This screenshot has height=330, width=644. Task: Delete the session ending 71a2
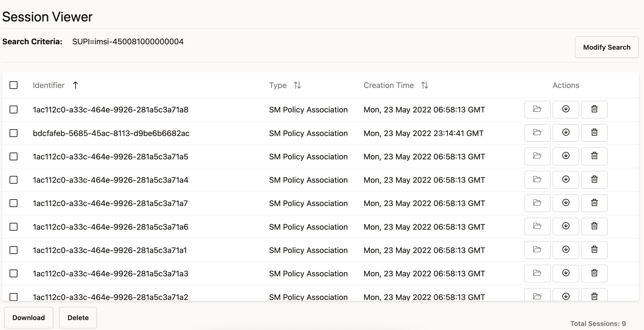[x=594, y=296]
